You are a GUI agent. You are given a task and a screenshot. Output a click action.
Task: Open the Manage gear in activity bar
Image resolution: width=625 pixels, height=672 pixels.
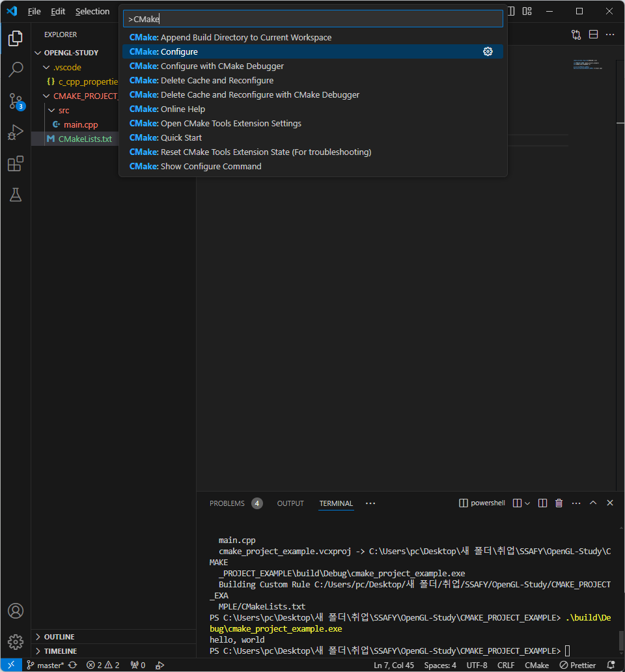(16, 641)
